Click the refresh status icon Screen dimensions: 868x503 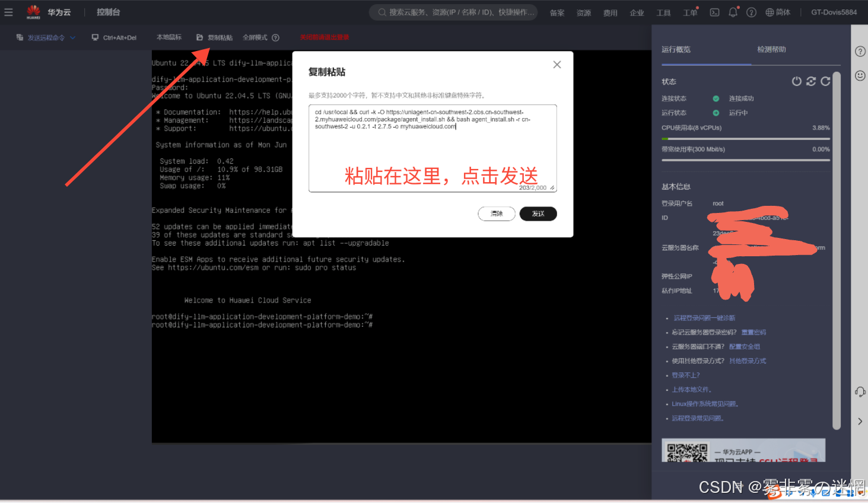click(825, 81)
